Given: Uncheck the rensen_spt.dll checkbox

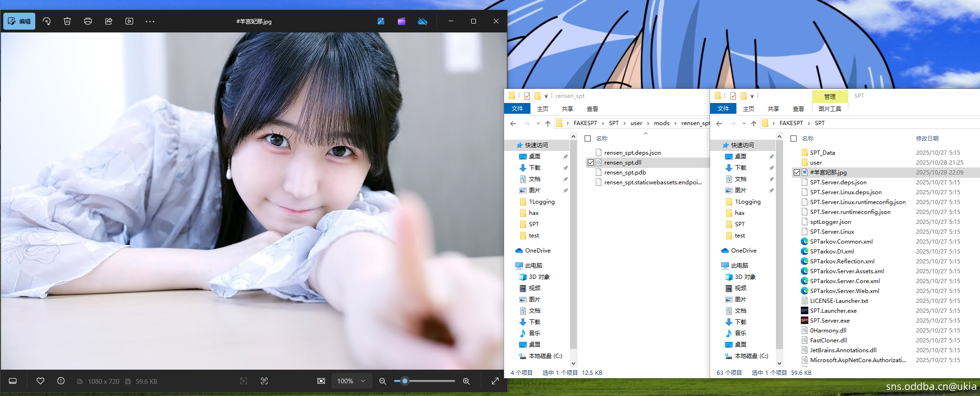Looking at the screenshot, I should tap(591, 163).
